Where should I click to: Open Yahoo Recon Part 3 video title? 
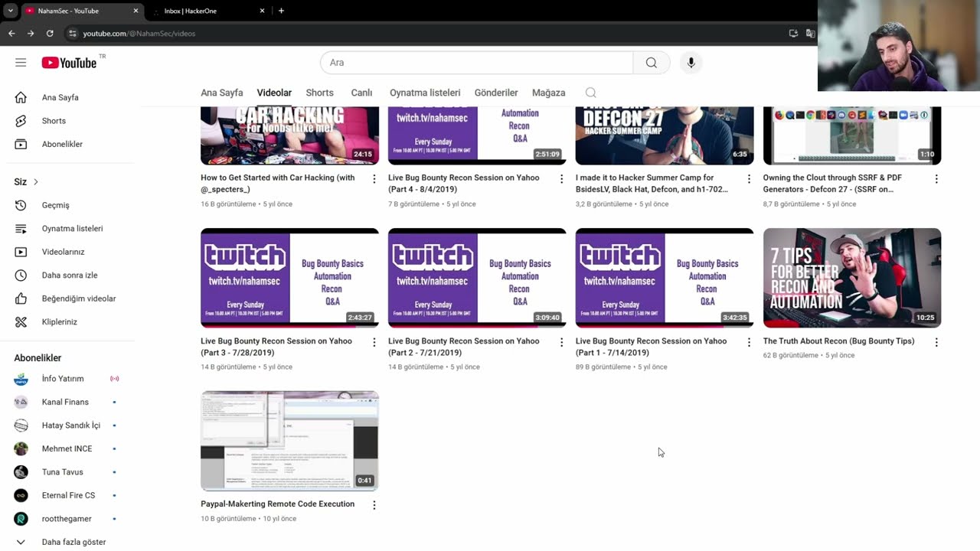[276, 347]
